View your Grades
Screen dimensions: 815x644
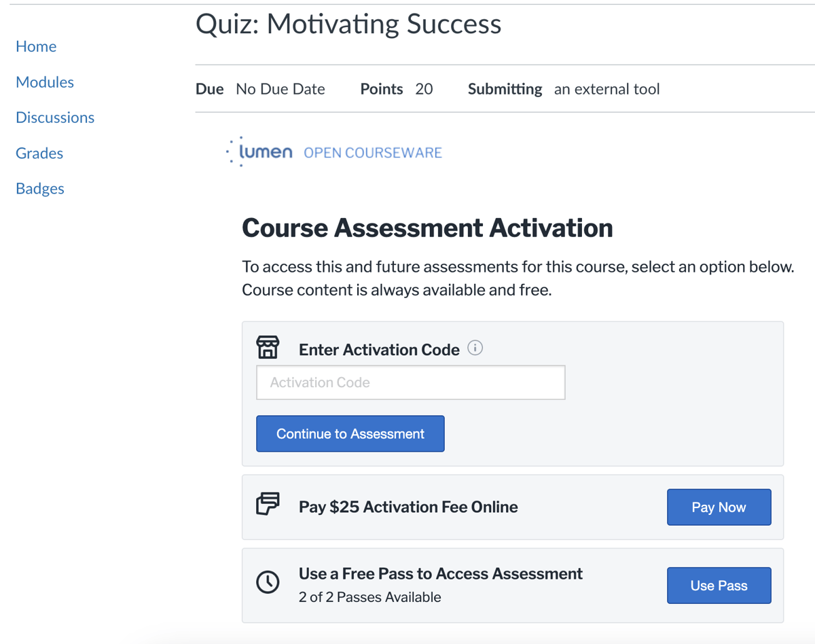coord(39,153)
